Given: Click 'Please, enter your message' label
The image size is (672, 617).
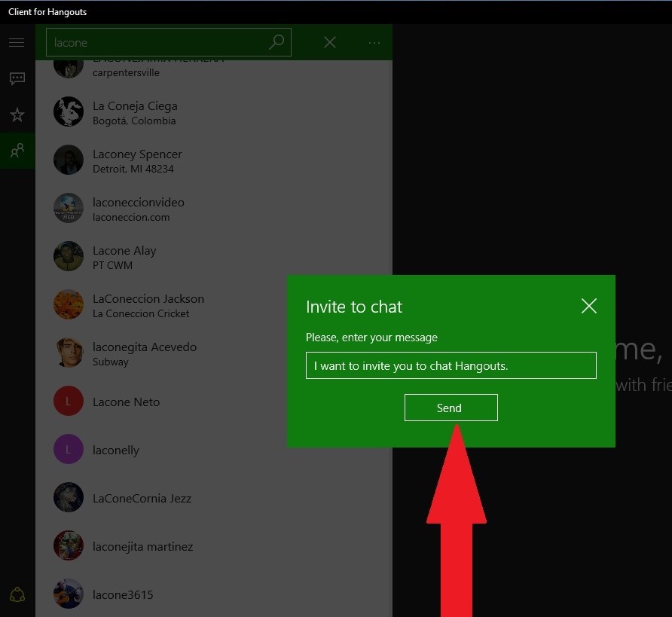Looking at the screenshot, I should 371,338.
